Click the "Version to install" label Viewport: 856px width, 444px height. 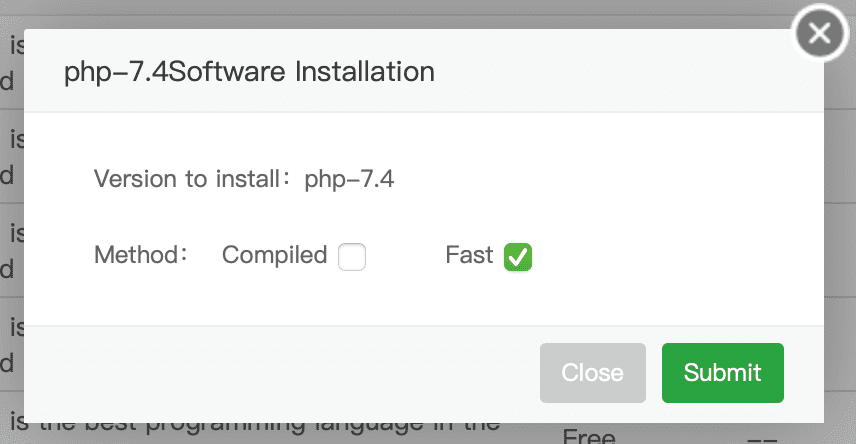pos(186,179)
